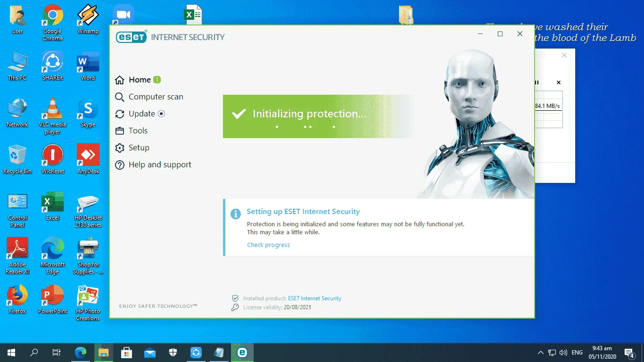Open Control Panel from the desktop

coord(17,210)
